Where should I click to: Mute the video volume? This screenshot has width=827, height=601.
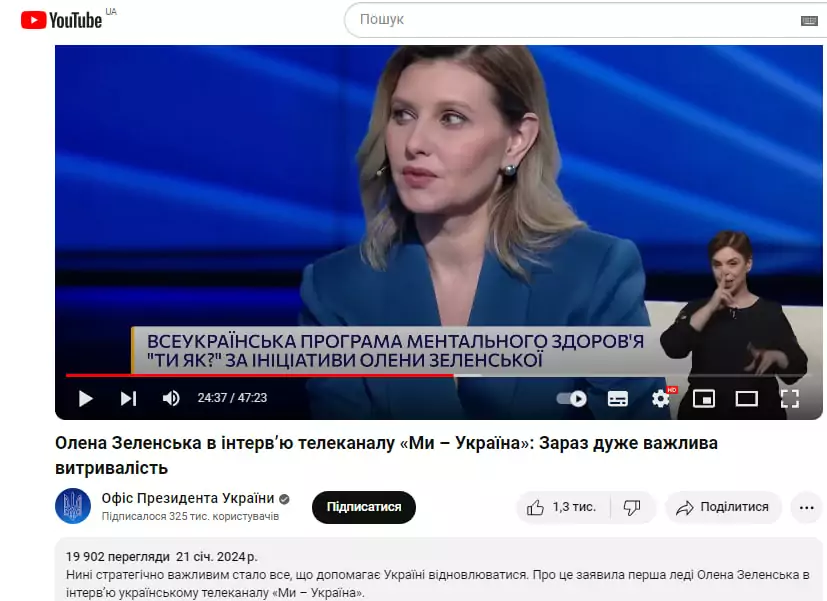pos(171,398)
